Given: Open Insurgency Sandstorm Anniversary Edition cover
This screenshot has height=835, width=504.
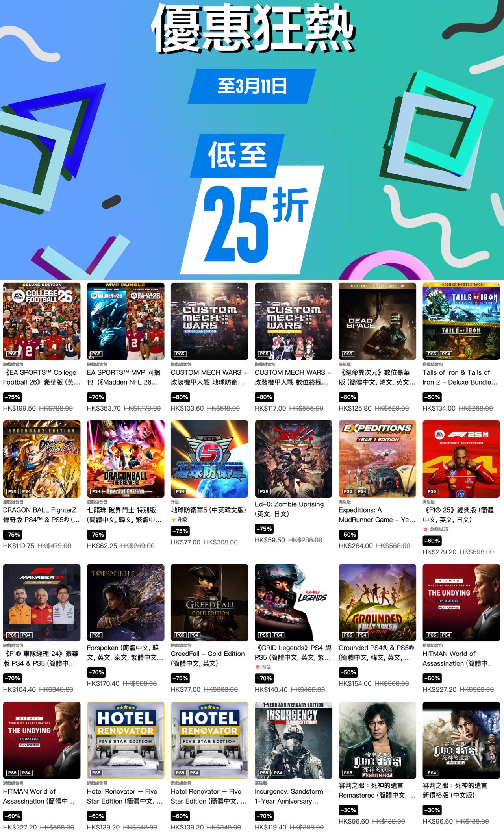Looking at the screenshot, I should click(293, 740).
